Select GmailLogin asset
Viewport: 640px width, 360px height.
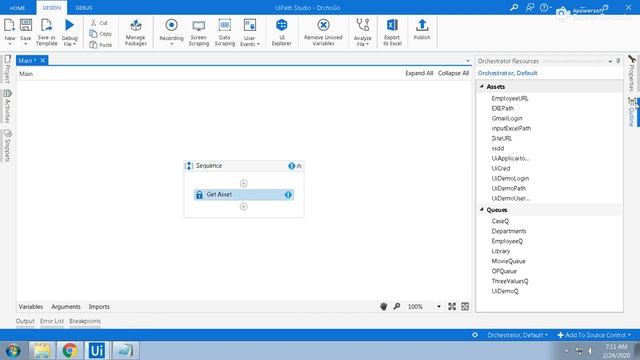click(507, 118)
